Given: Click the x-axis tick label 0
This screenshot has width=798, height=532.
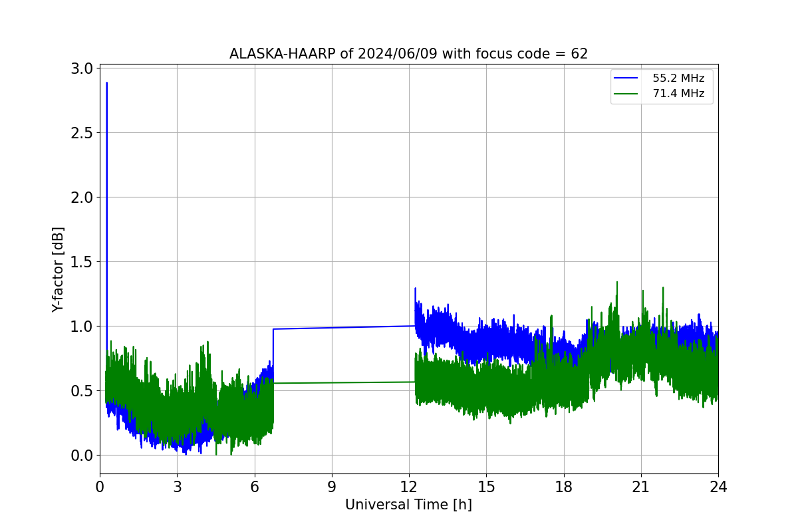Looking at the screenshot, I should (100, 487).
